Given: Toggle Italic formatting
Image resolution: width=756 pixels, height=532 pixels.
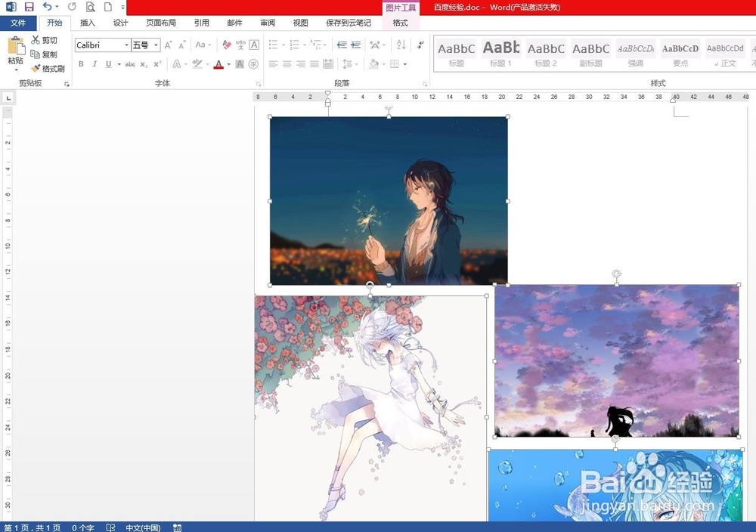Looking at the screenshot, I should pos(94,64).
